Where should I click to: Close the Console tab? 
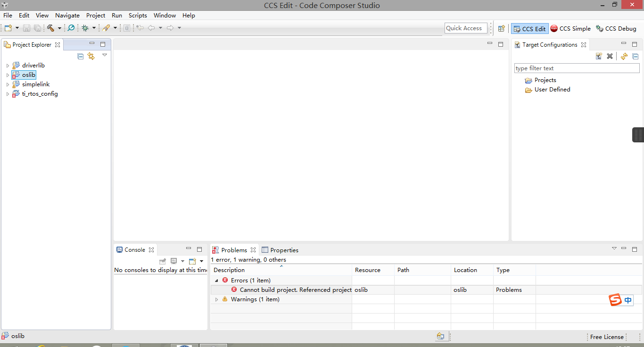(151, 250)
